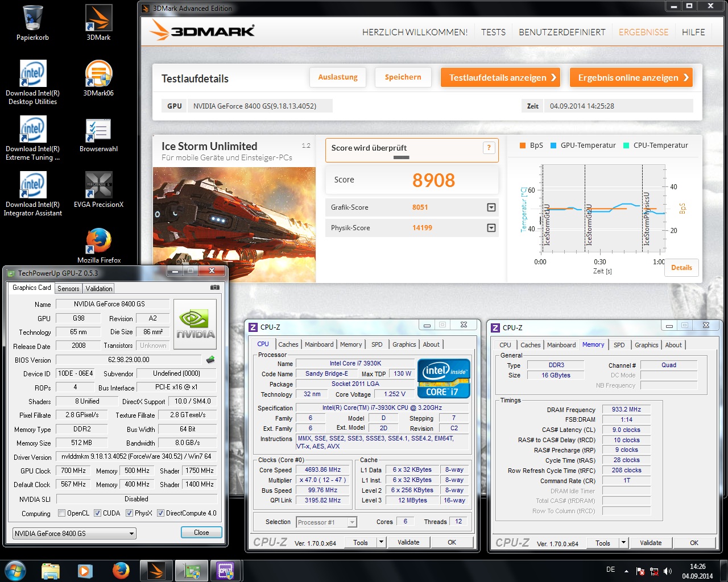Open Firefox from the taskbar
The height and width of the screenshot is (582, 728).
pos(121,570)
